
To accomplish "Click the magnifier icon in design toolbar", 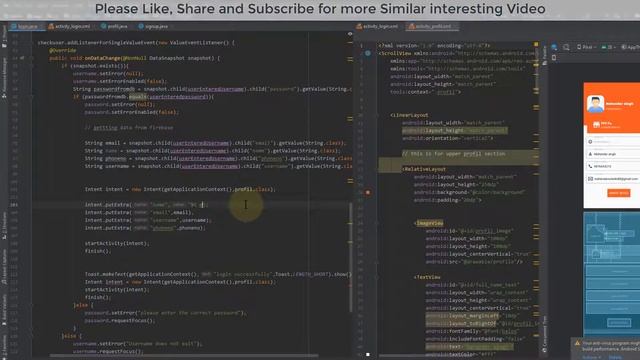I will pyautogui.click(x=566, y=47).
